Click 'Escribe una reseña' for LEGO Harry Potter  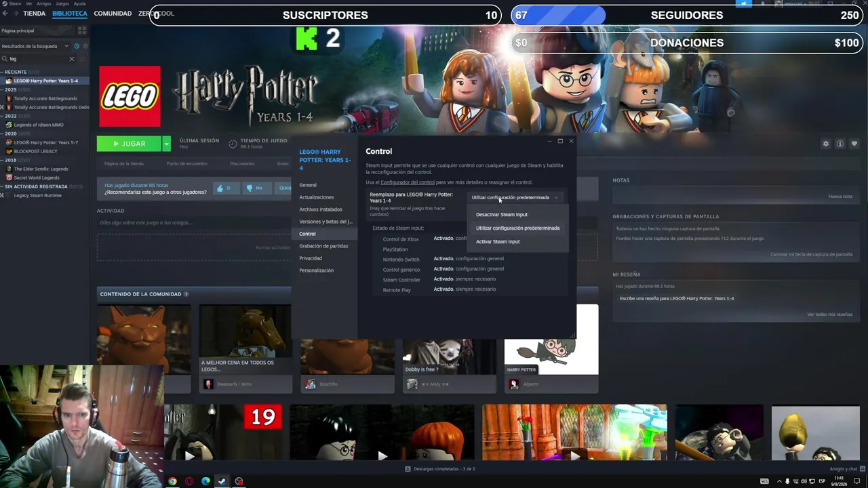[x=677, y=298]
